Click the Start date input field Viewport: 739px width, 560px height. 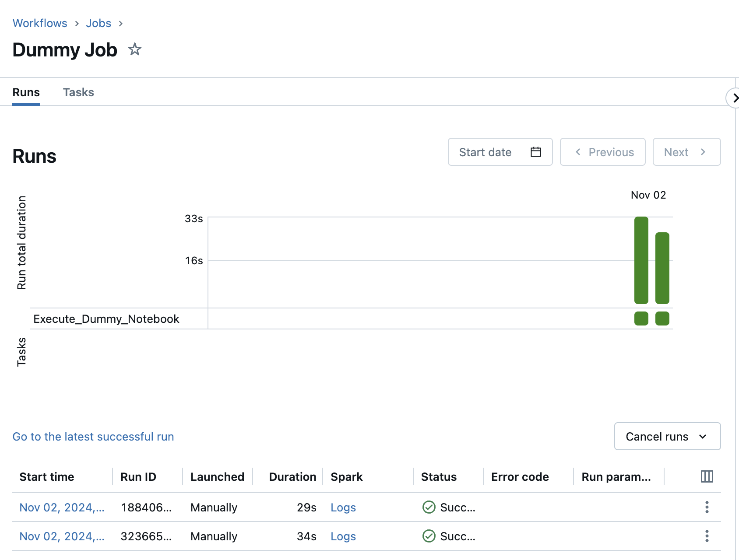pyautogui.click(x=486, y=152)
